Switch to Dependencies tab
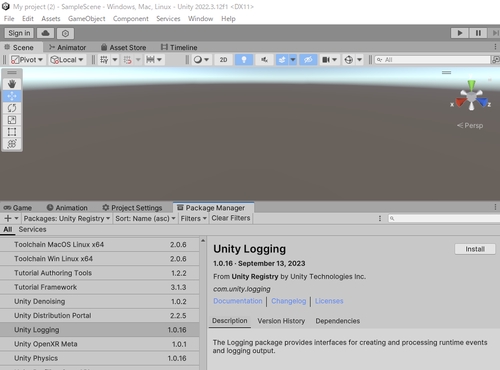The height and width of the screenshot is (370, 500). pos(338,321)
